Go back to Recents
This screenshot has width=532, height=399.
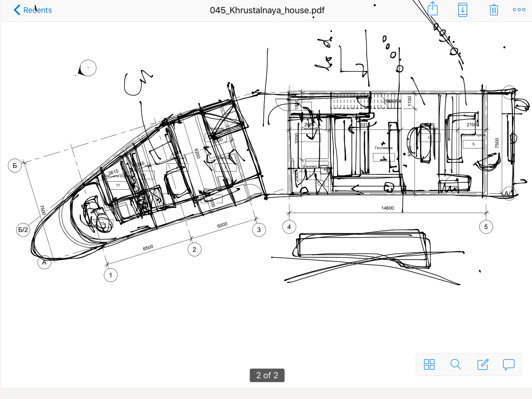(33, 10)
